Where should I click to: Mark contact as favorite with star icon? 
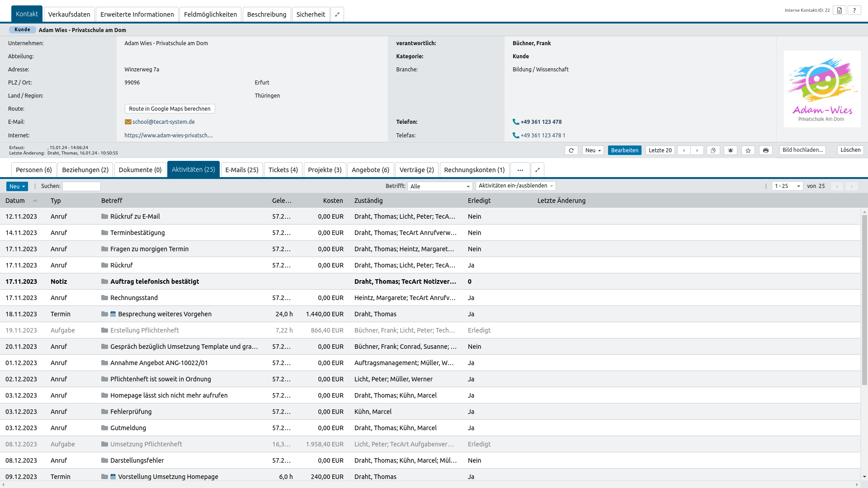click(748, 150)
